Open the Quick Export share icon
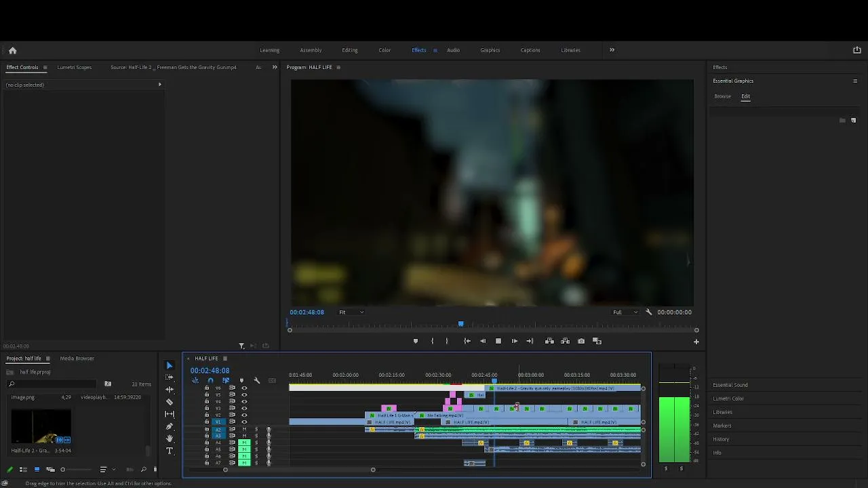 click(x=856, y=50)
